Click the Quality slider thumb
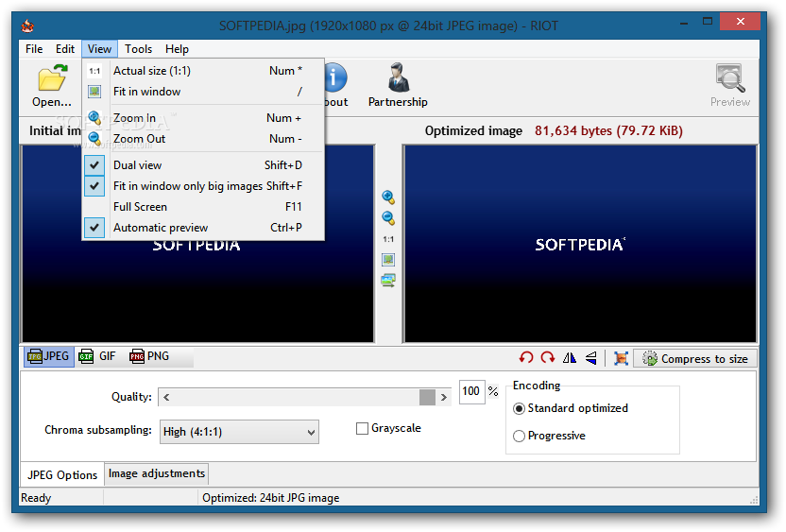 coord(427,397)
